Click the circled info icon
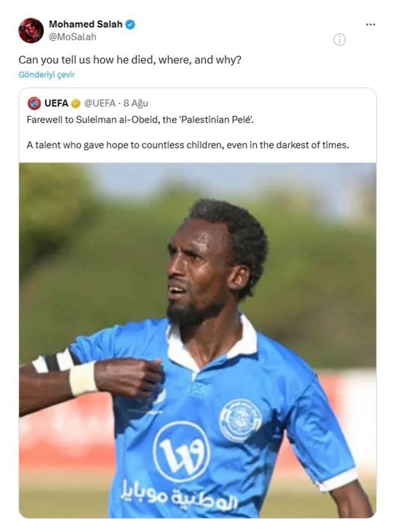The height and width of the screenshot is (532, 395). coord(339,39)
